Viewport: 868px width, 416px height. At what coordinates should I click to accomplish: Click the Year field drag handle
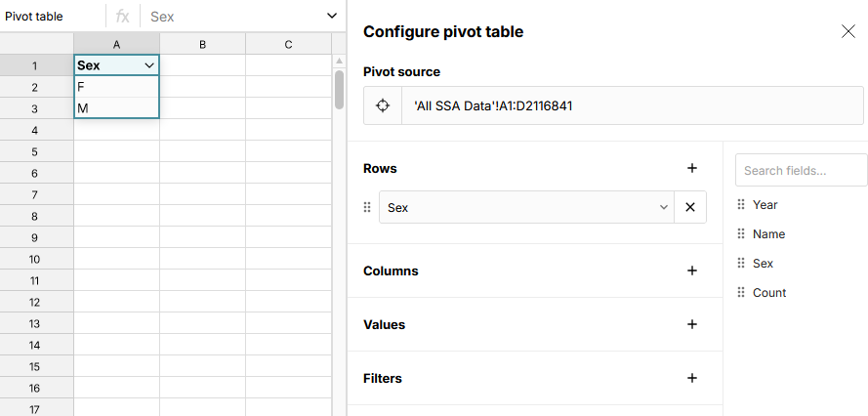click(741, 205)
